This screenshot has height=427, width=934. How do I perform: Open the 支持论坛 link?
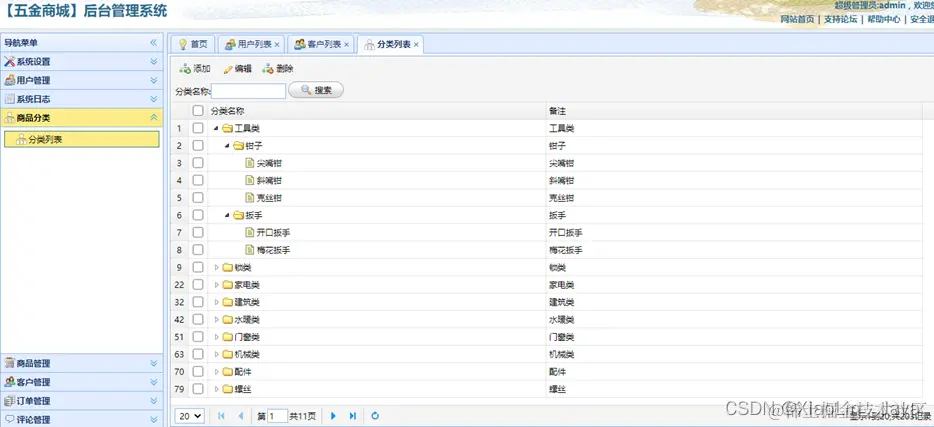pos(840,19)
